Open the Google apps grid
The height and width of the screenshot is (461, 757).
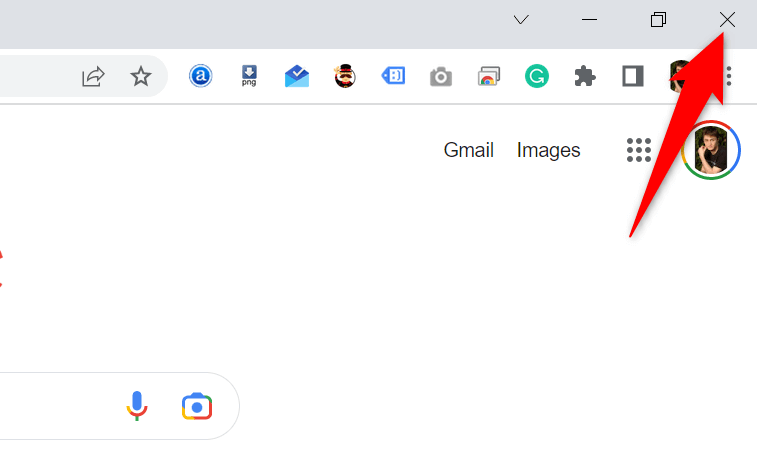coord(639,151)
